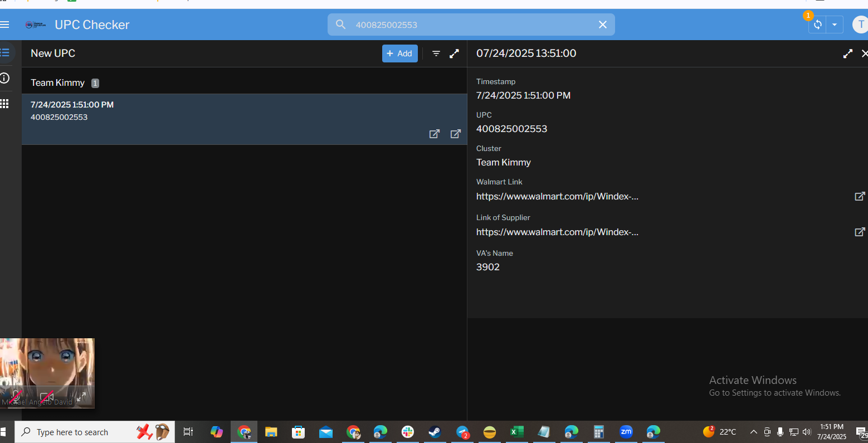Open the filter options icon in New UPC
The image size is (868, 443).
coord(436,53)
